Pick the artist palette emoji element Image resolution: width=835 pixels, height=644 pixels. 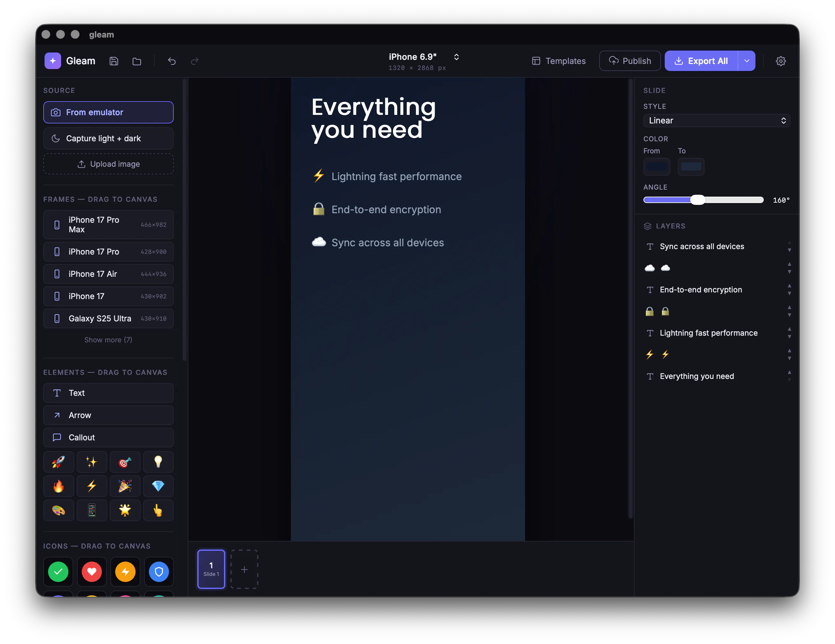[59, 510]
